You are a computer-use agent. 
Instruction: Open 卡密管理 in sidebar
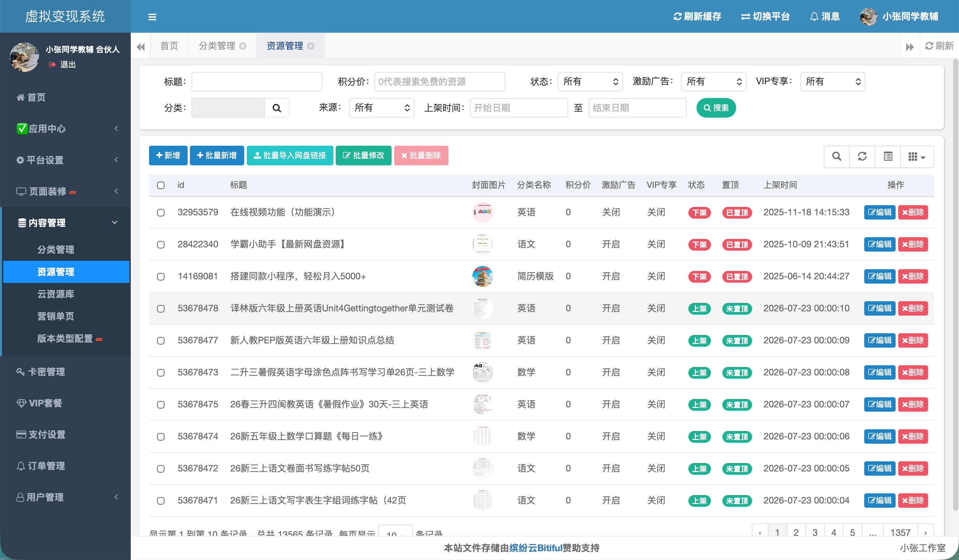coord(65,372)
